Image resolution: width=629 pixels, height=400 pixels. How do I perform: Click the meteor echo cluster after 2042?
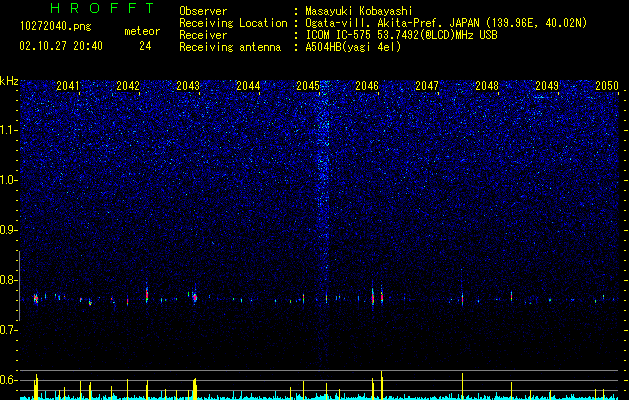pyautogui.click(x=147, y=294)
